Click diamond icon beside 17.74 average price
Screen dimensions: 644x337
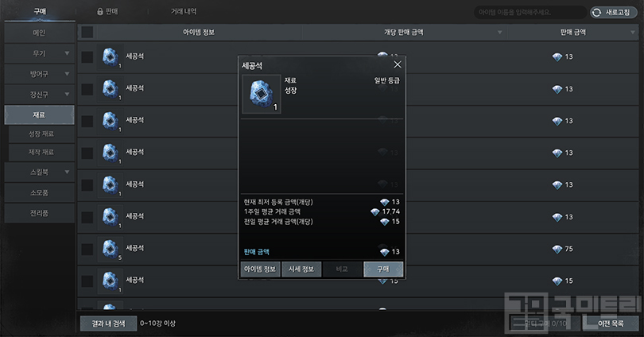pos(375,211)
